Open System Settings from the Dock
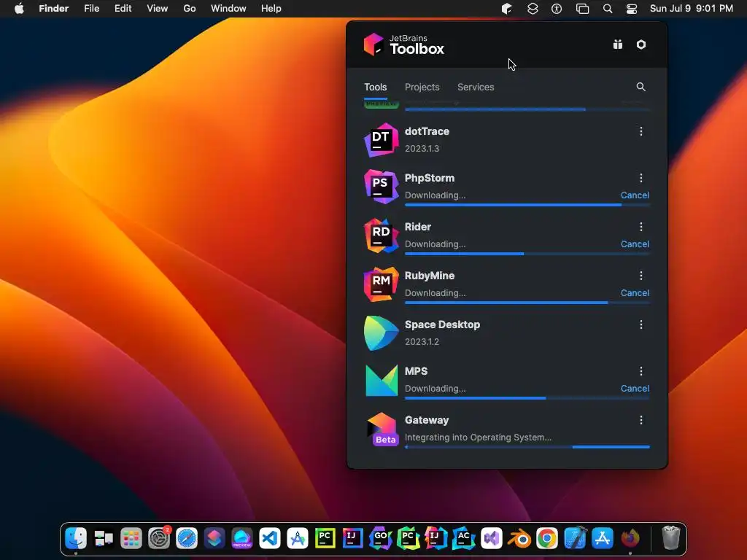 click(158, 539)
